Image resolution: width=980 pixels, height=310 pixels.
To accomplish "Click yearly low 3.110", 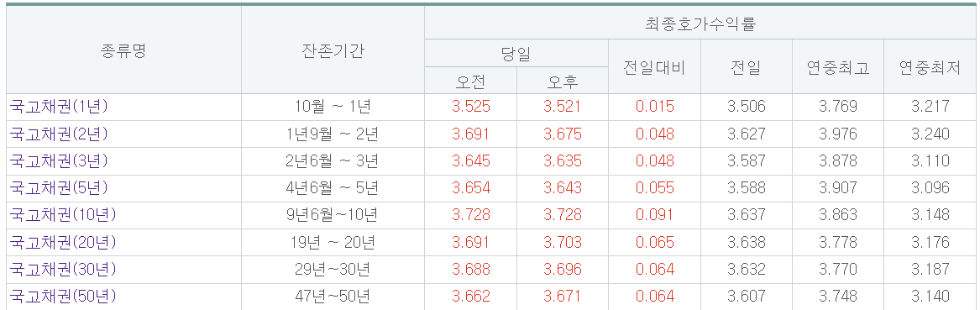I will click(x=930, y=160).
